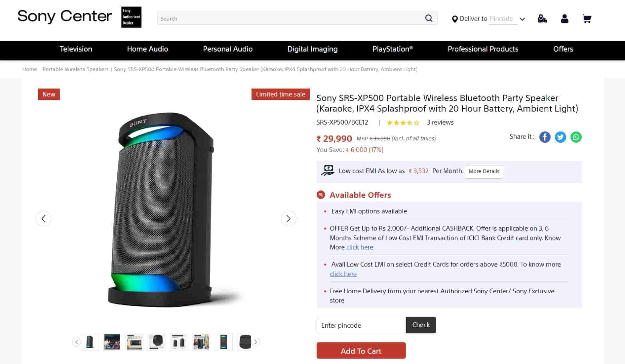Click the Deliver to location pin icon
The height and width of the screenshot is (364, 625).
tap(455, 18)
